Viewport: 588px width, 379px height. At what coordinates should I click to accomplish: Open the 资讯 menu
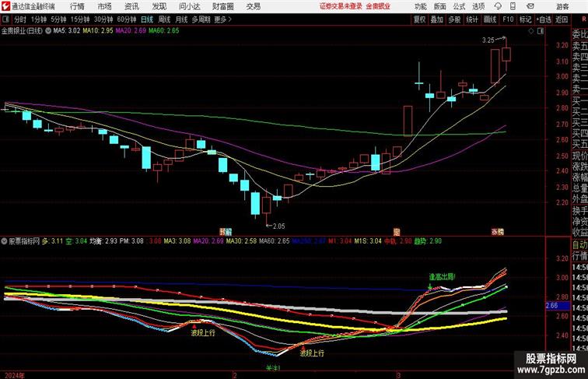[131, 6]
